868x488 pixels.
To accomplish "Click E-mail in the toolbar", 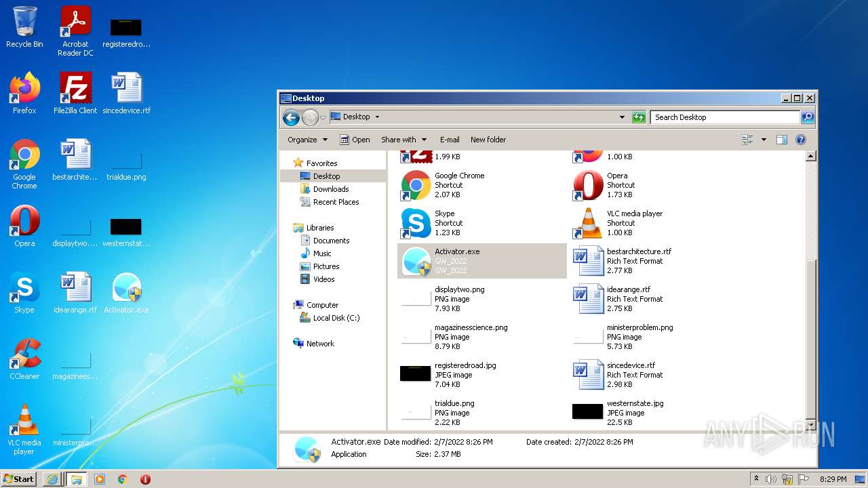I will (450, 140).
